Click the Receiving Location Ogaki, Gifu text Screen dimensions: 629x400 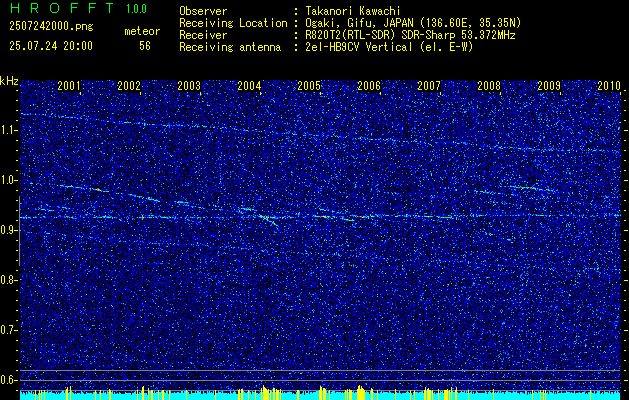tap(412, 23)
